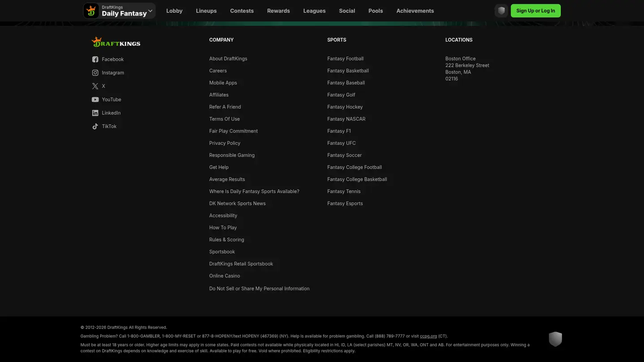Open the Responsible Gaming link
The width and height of the screenshot is (644, 362).
[x=232, y=155]
